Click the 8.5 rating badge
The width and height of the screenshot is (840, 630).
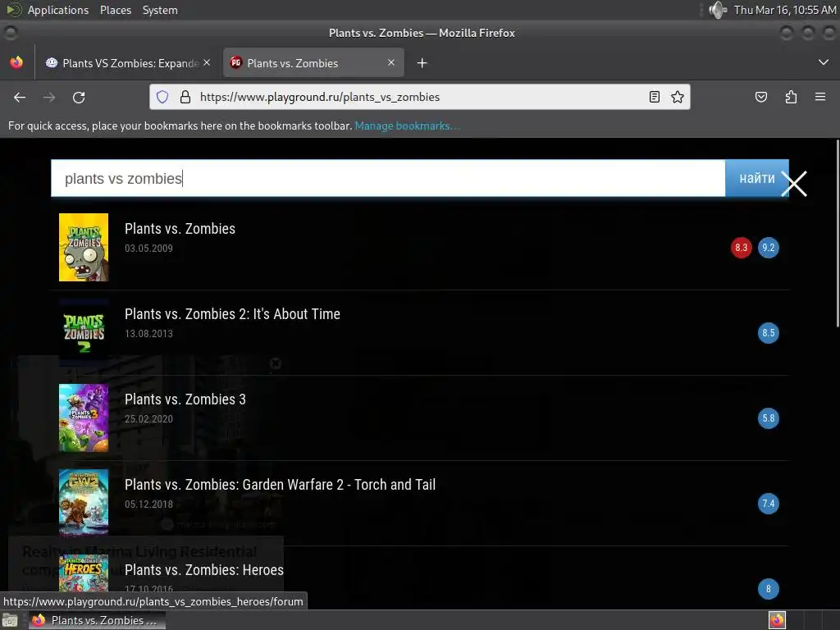tap(768, 333)
